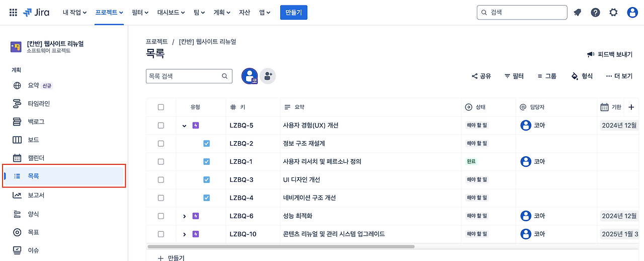Screen dimensions: 644x261
Task: Open the 앱 dropdown menu
Action: click(x=265, y=13)
